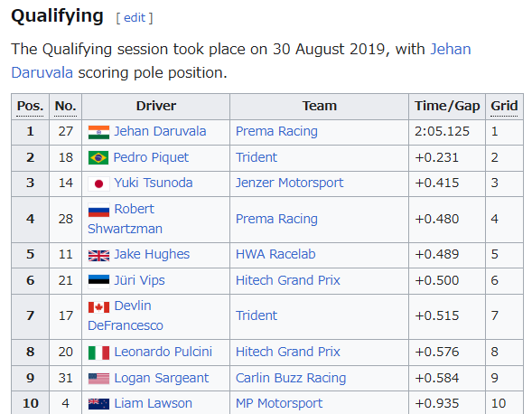This screenshot has width=532, height=414.
Task: Open the Jenzer Motorsport team link
Action: coord(289,183)
